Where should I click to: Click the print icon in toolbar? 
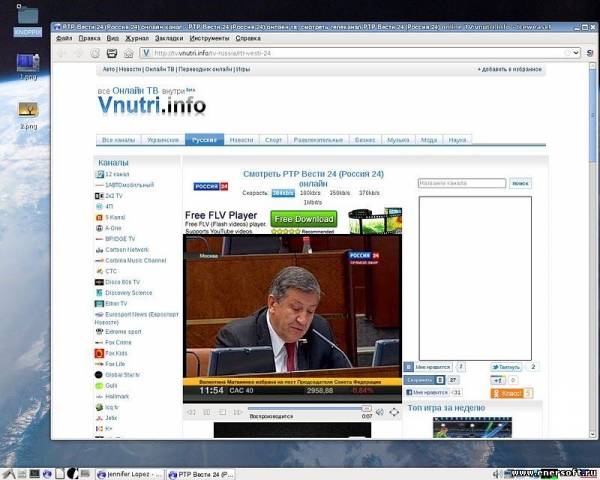[x=112, y=53]
